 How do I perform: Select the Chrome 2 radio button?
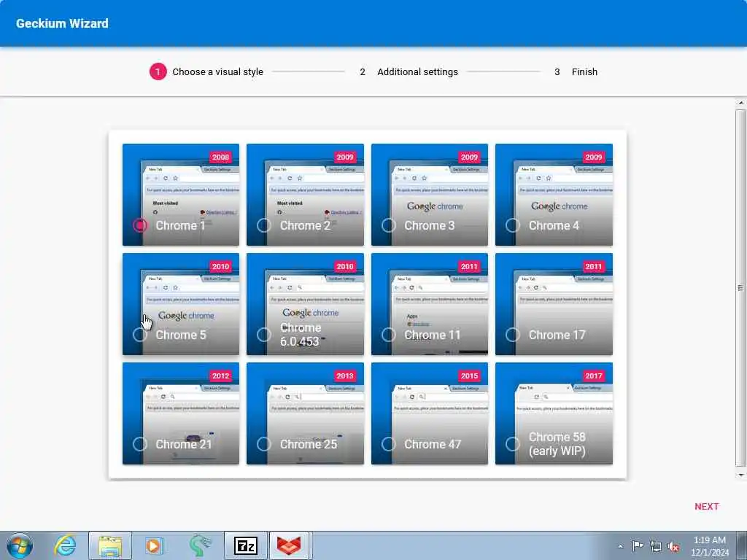(264, 225)
